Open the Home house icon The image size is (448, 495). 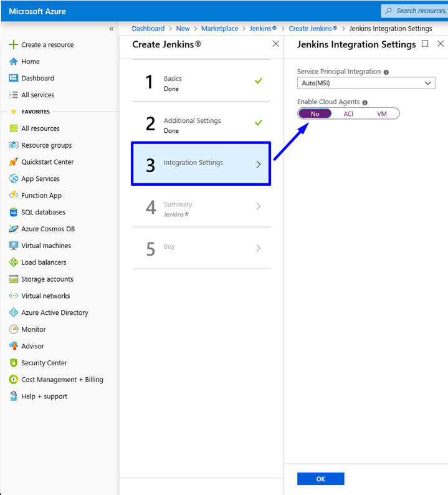pos(13,61)
